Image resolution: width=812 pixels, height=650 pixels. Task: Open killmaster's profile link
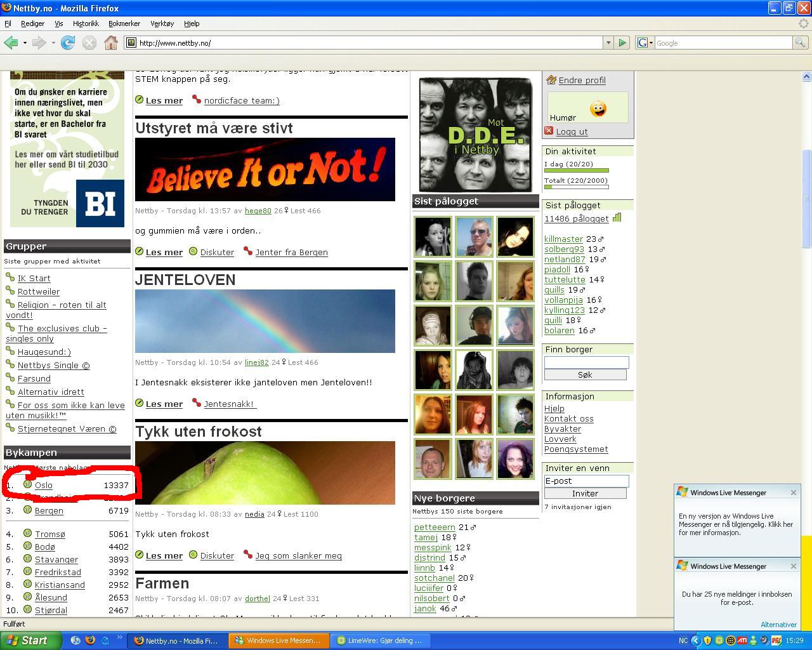pyautogui.click(x=563, y=239)
